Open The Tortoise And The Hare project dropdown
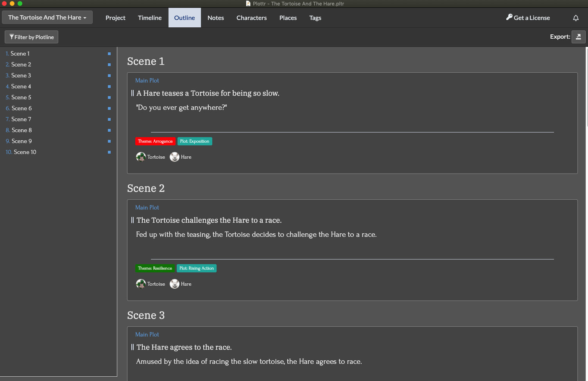 47,17
